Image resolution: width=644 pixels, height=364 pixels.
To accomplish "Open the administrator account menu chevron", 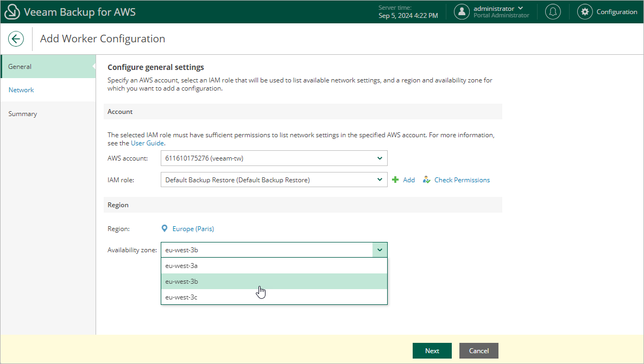I will click(521, 8).
